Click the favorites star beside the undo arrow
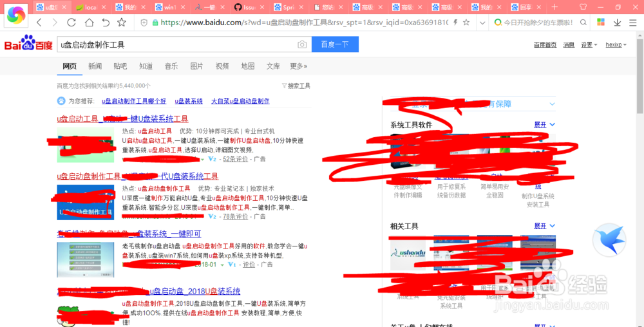The width and height of the screenshot is (644, 327). pyautogui.click(x=122, y=23)
